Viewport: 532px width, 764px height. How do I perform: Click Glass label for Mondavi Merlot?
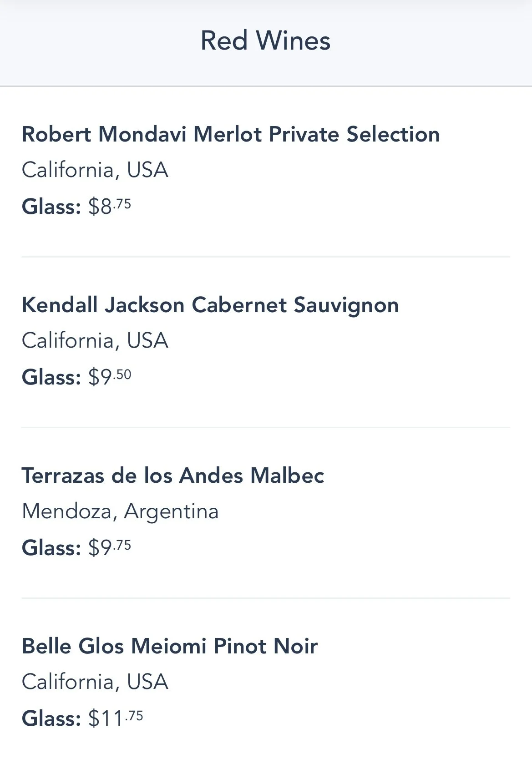[51, 207]
